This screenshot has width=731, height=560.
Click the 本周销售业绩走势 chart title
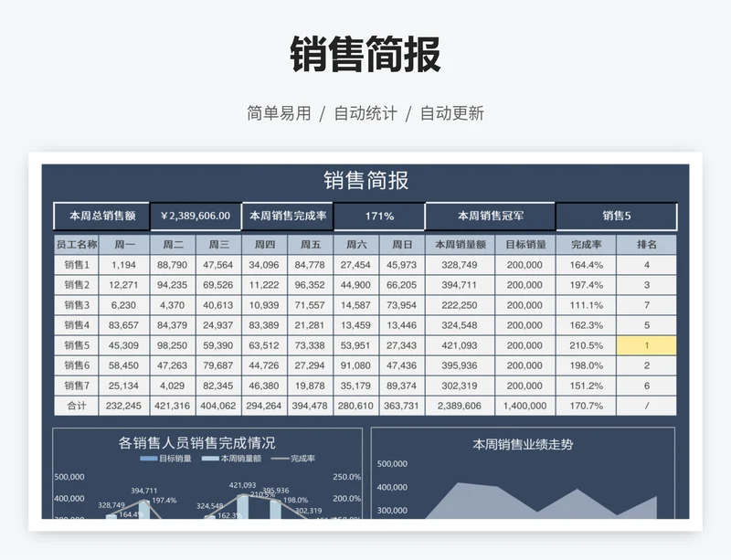point(523,444)
